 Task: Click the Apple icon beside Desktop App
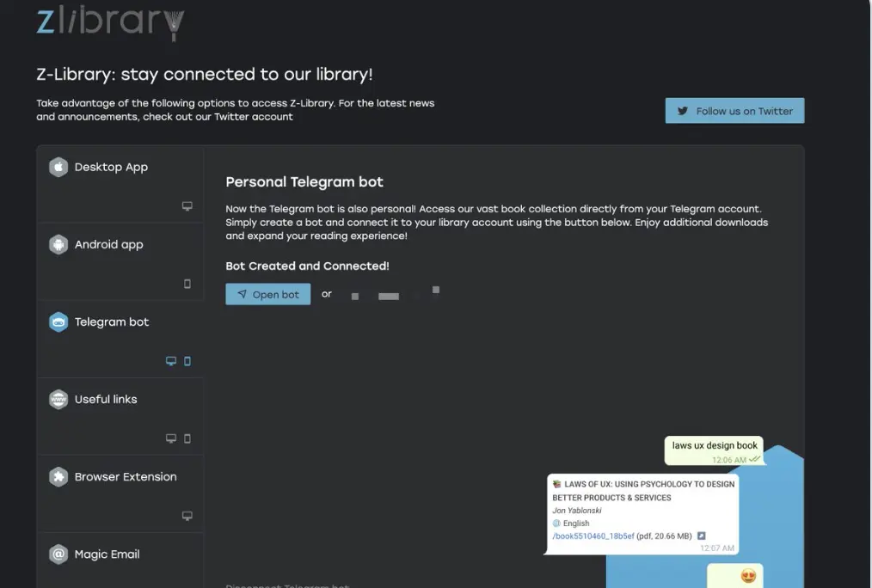tap(58, 167)
